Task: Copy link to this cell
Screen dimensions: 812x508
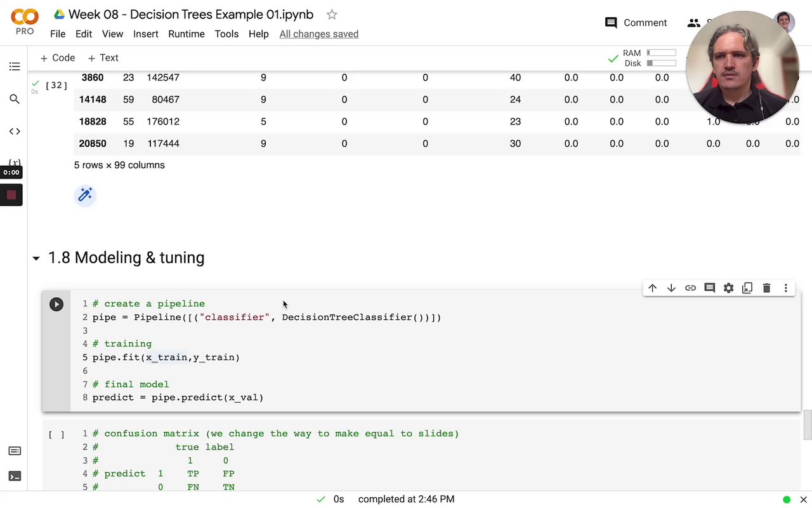Action: pos(690,288)
